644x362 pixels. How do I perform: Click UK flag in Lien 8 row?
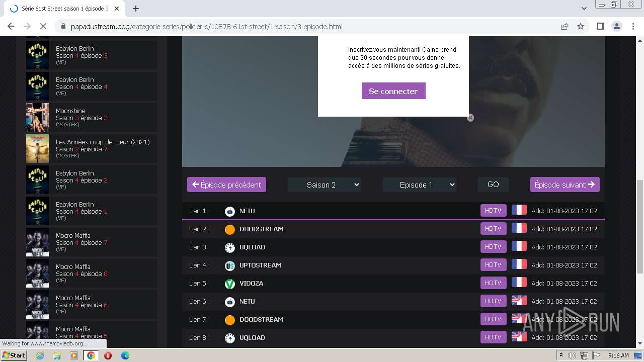pyautogui.click(x=519, y=337)
